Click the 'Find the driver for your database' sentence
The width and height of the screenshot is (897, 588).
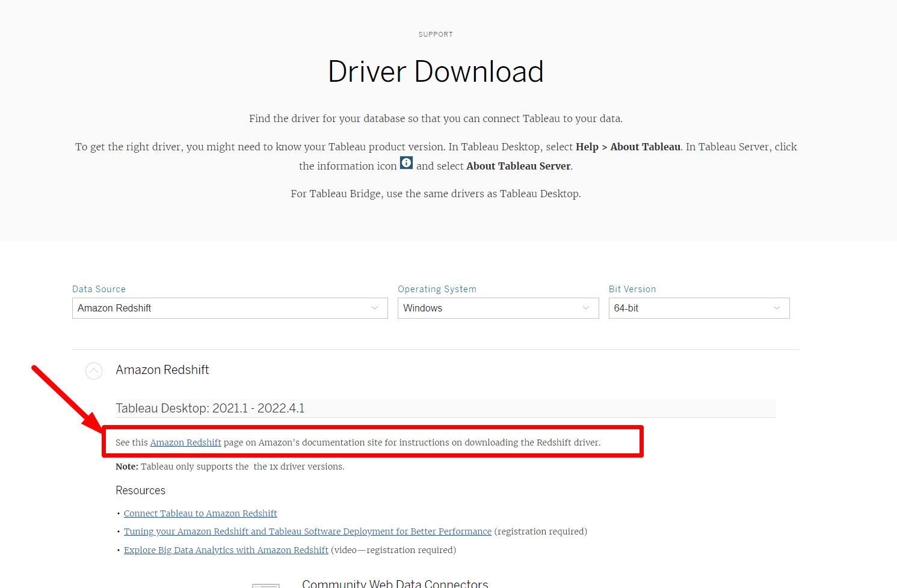pyautogui.click(x=436, y=118)
